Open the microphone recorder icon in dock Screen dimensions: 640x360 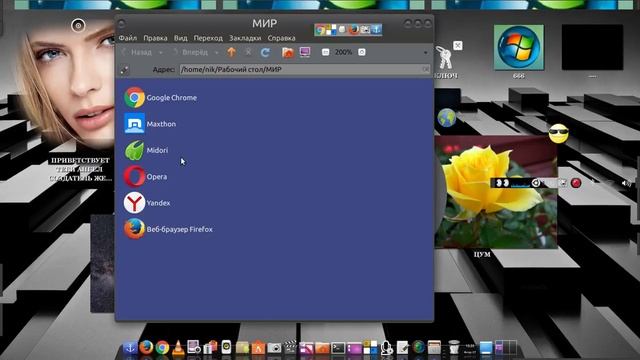tap(386, 347)
